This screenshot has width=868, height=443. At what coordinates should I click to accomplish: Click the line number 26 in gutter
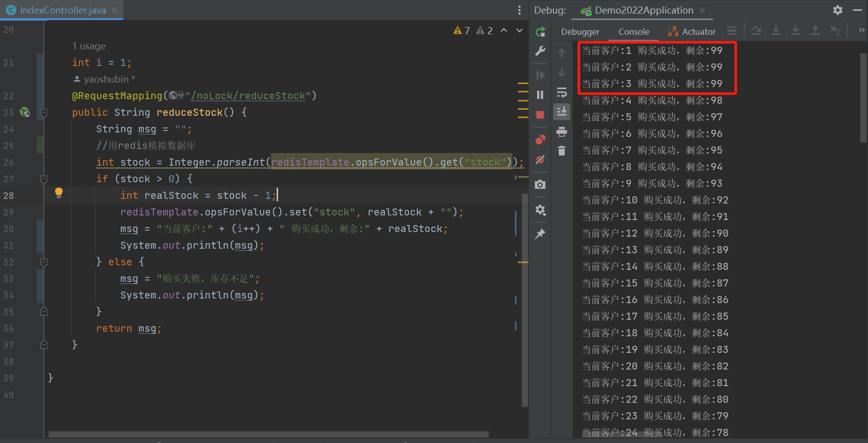9,162
